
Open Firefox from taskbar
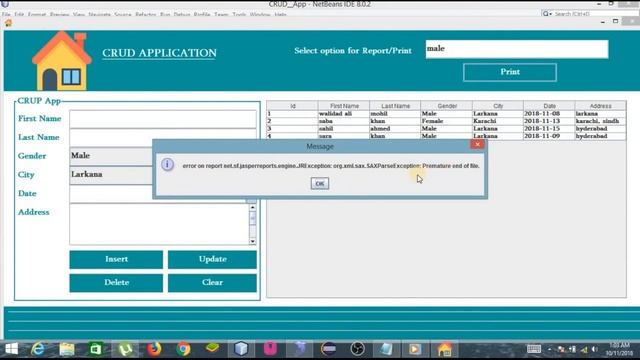click(154, 349)
